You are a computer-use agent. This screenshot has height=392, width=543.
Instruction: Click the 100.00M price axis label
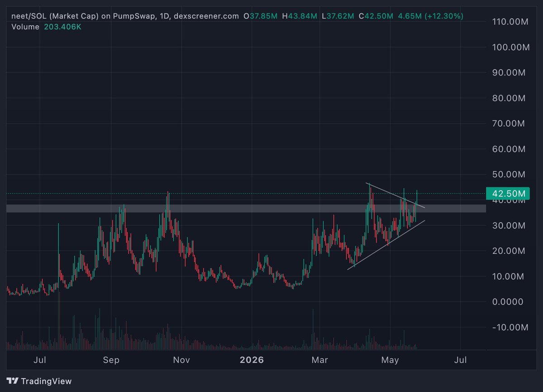click(511, 47)
